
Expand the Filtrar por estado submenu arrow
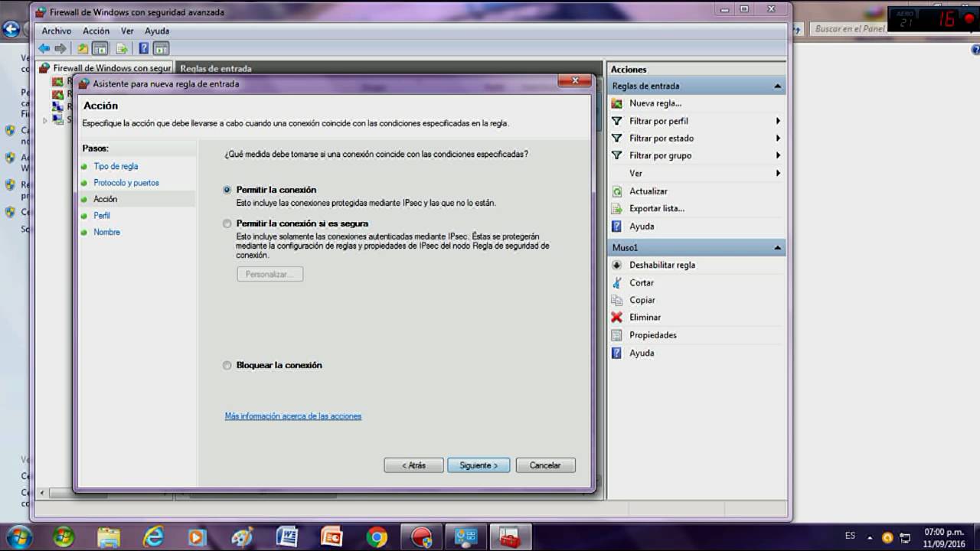click(x=778, y=139)
